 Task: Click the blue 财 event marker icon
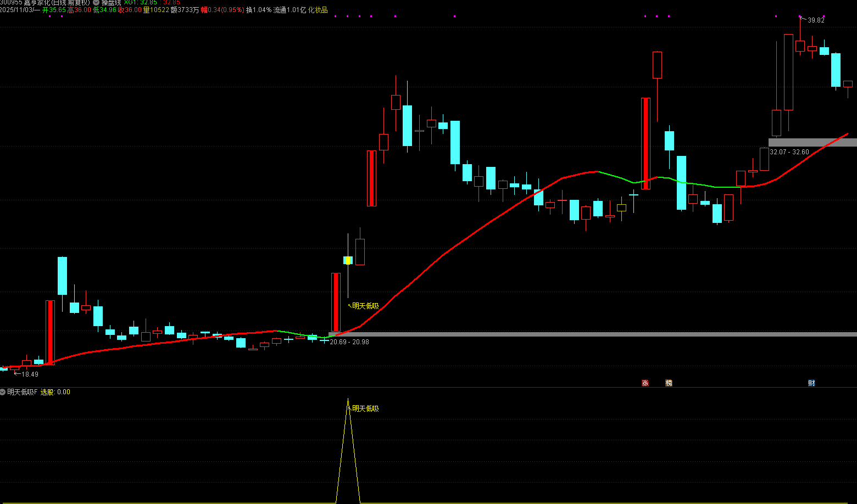click(811, 383)
